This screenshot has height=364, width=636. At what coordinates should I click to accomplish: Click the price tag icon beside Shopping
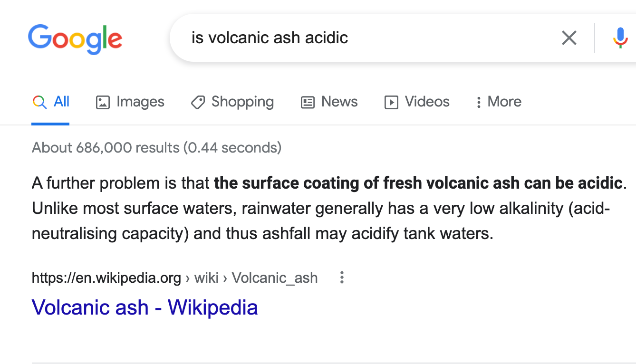coord(198,102)
